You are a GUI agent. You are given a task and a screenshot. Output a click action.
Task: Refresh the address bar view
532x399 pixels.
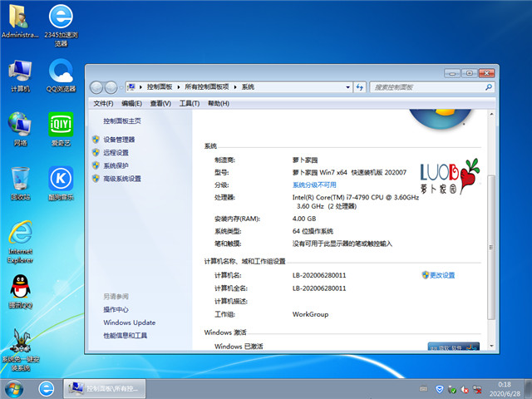(360, 87)
